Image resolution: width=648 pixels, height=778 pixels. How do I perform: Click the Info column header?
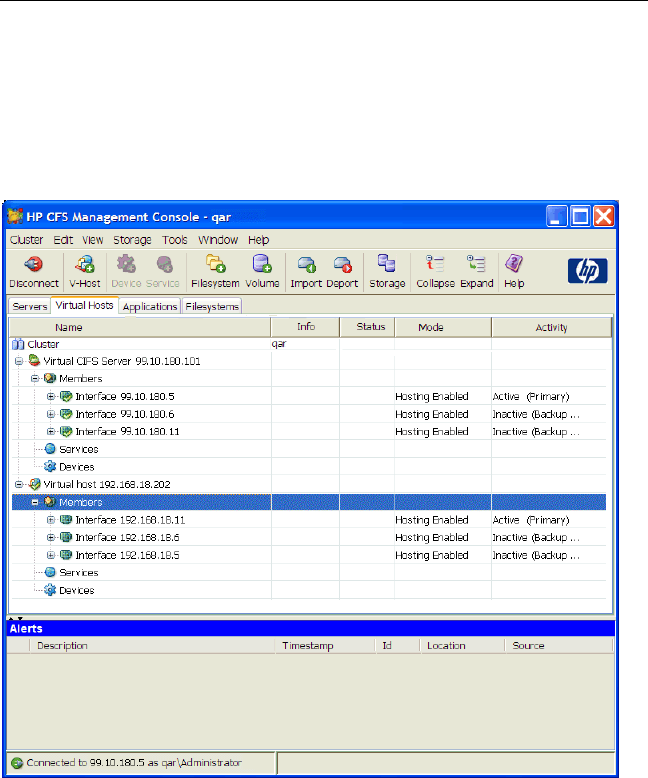point(306,327)
